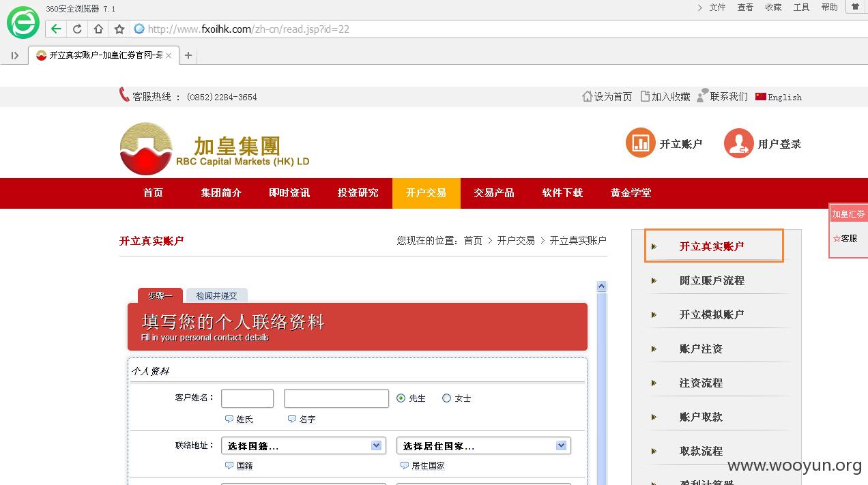868x485 pixels.
Task: Select the 先生 radio button
Action: (x=401, y=398)
